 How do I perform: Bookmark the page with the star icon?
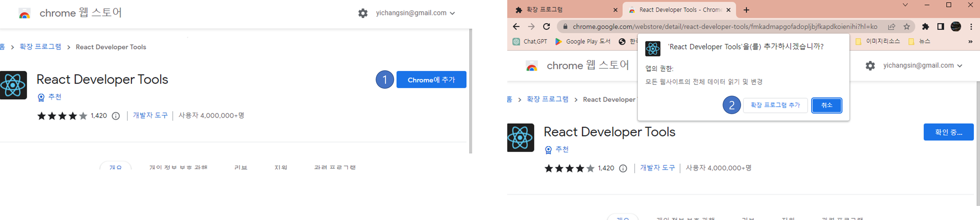[x=906, y=27]
